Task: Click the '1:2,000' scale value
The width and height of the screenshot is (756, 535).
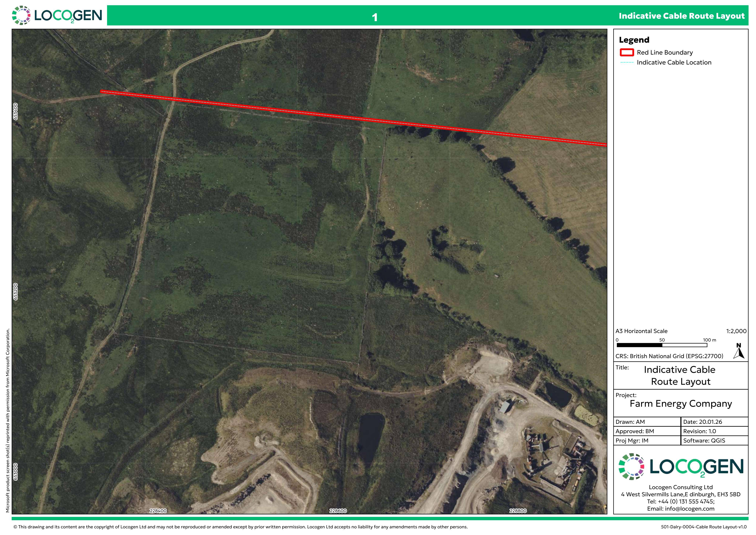Action: [x=736, y=331]
